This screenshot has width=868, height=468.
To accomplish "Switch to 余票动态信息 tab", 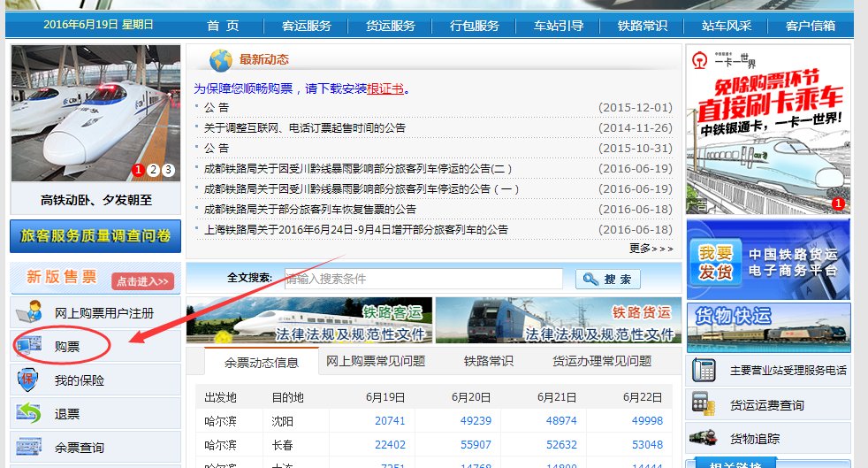I will [262, 363].
